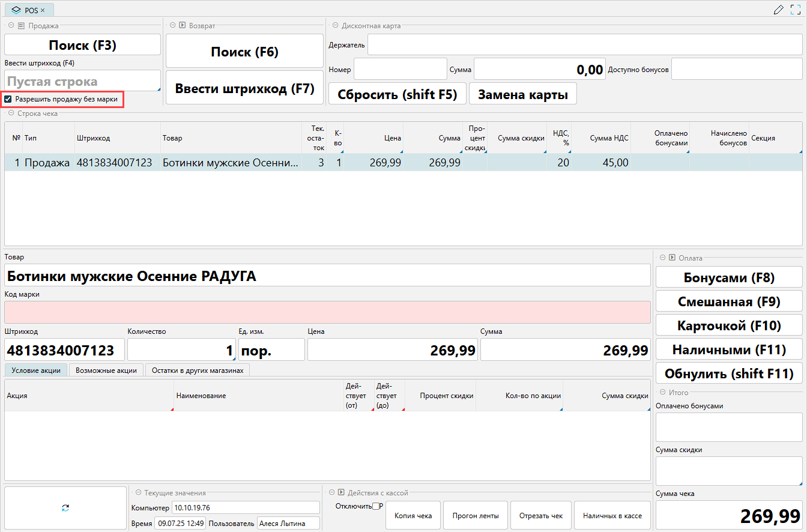Click the pink Код марки field
807x532 pixels.
[327, 312]
